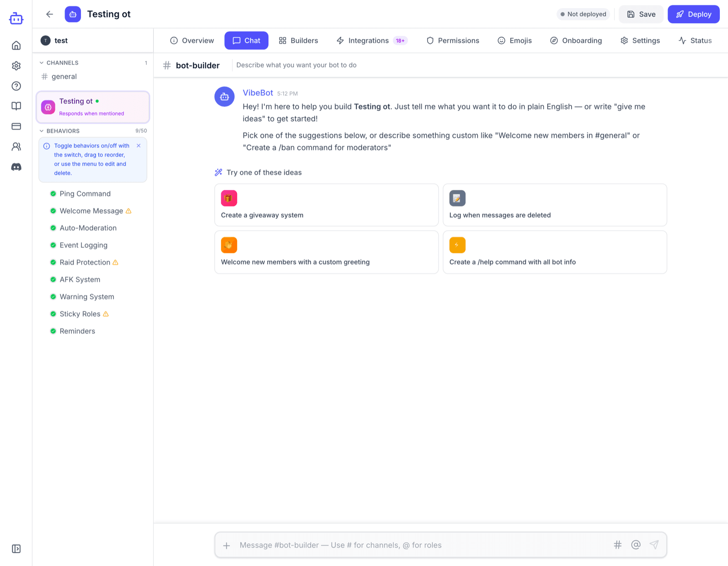Click the info icon in behaviors tip
Screen dimensions: 728x566
(46, 146)
